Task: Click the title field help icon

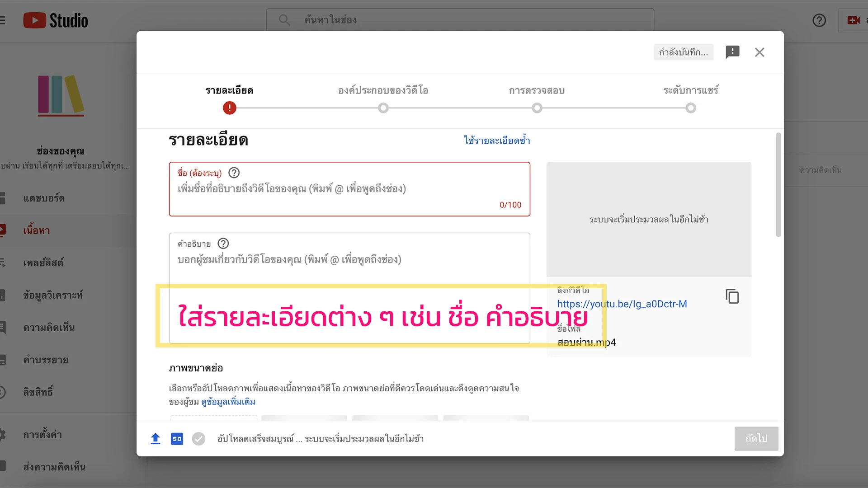Action: [234, 173]
